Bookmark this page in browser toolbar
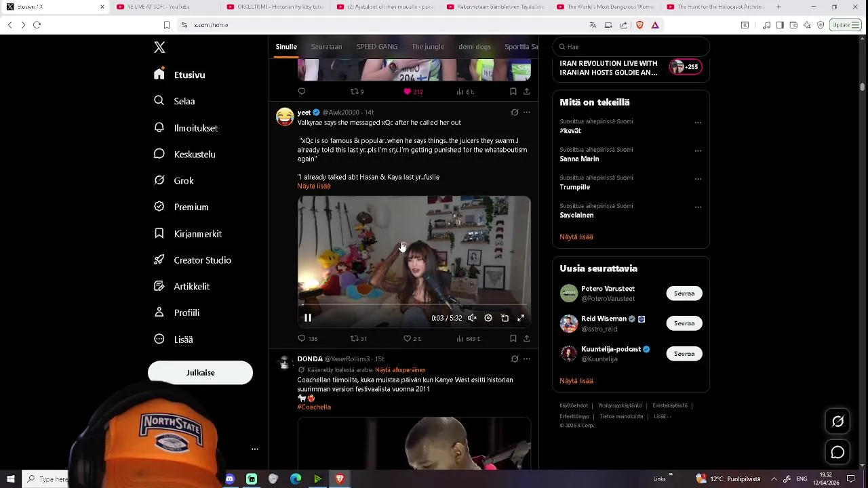Screen dimensions: 868x488 click(x=166, y=25)
